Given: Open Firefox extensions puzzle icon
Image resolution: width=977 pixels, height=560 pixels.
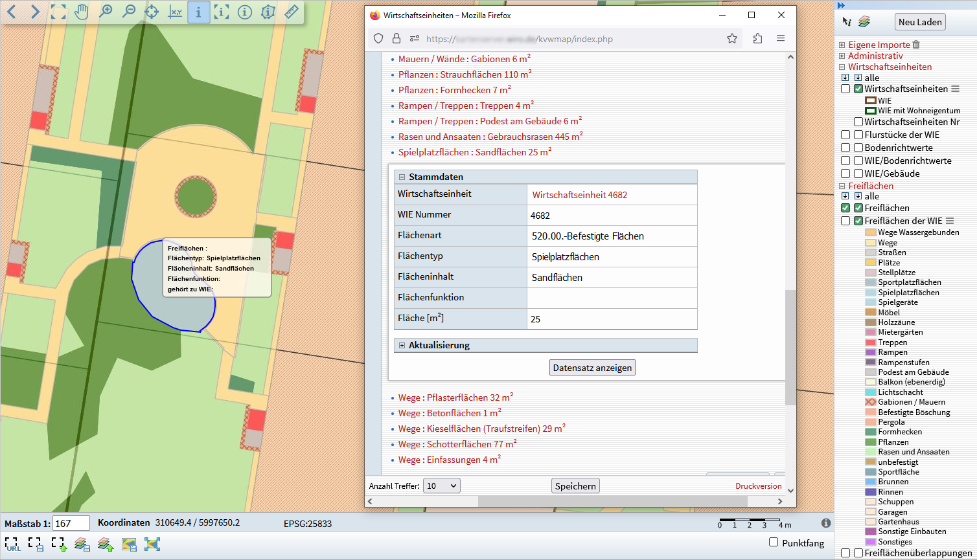Looking at the screenshot, I should pyautogui.click(x=757, y=39).
